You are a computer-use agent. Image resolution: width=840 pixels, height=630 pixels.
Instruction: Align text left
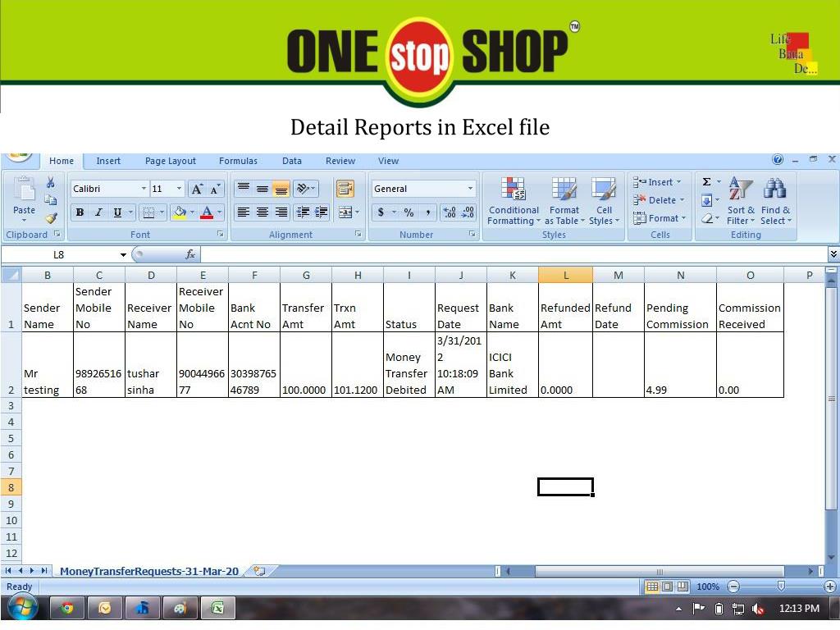point(243,212)
